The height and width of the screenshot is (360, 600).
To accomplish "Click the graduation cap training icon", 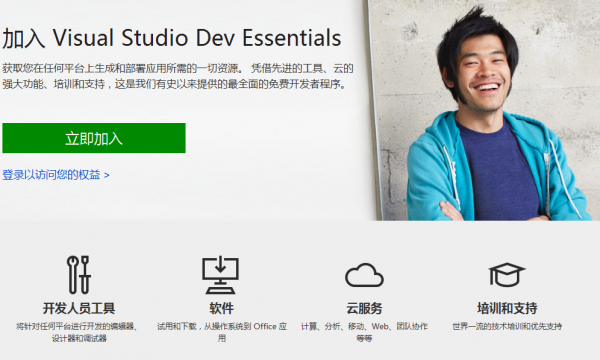I will click(x=507, y=275).
